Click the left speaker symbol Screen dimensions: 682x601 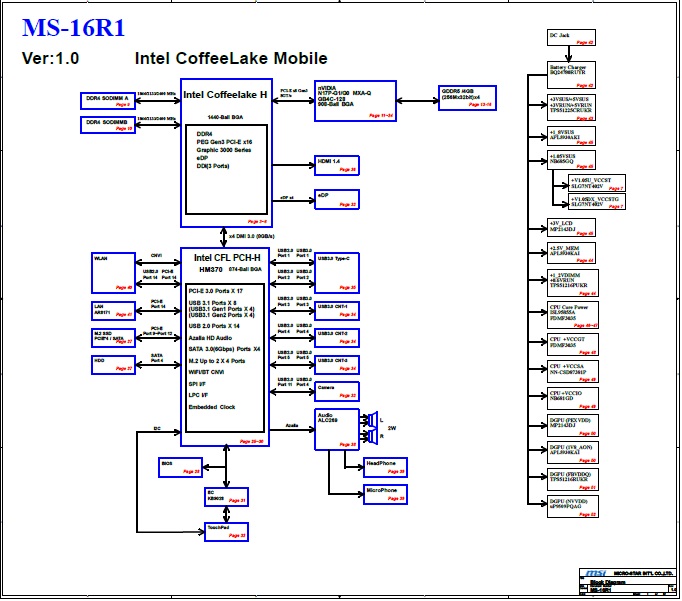(373, 420)
